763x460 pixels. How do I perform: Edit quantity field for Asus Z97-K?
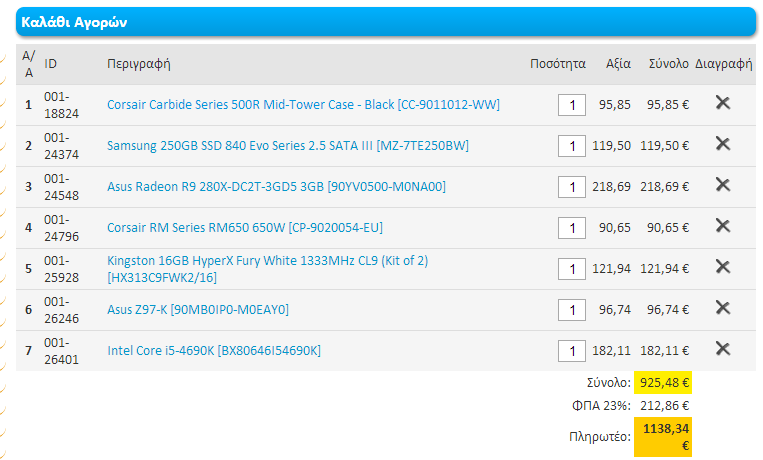(x=572, y=310)
